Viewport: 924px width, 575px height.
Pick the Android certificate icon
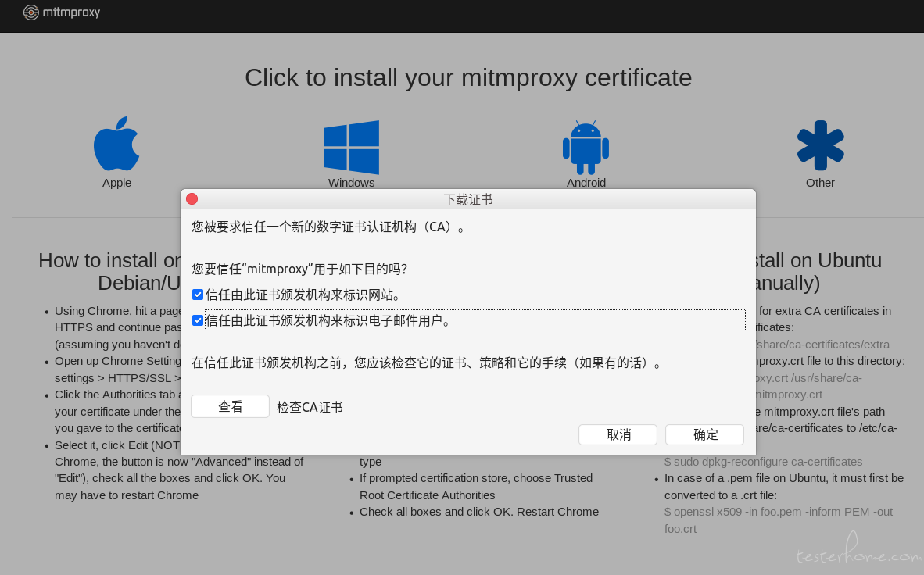586,148
